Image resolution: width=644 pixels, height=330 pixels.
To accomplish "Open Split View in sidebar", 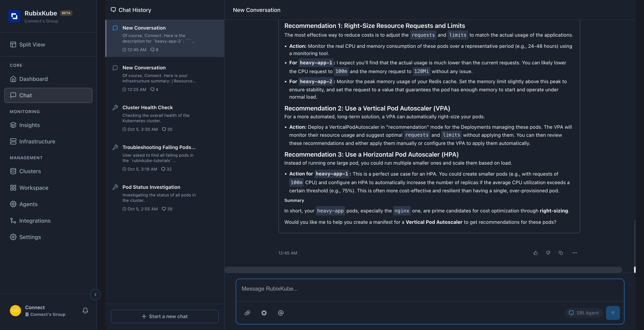I will pos(32,44).
